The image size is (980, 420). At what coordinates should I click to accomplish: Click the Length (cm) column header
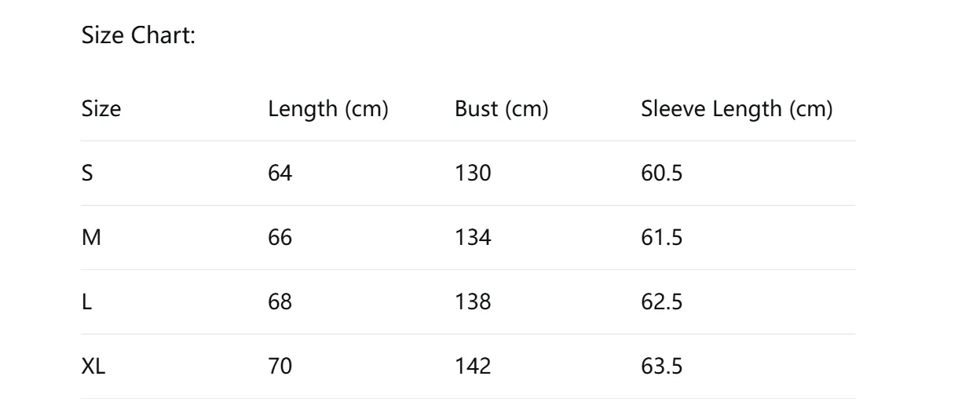(x=328, y=109)
